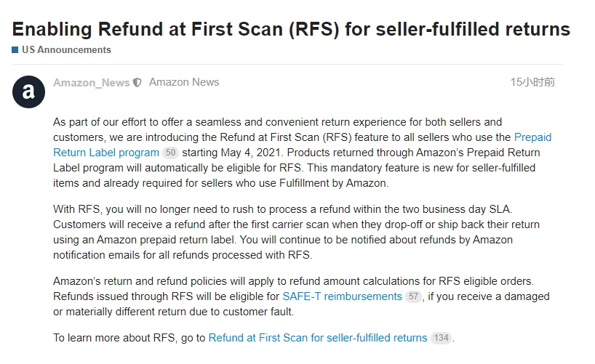Viewport: 595px width, 364px height.
Task: Click the 134 click-count badge
Action: point(441,337)
